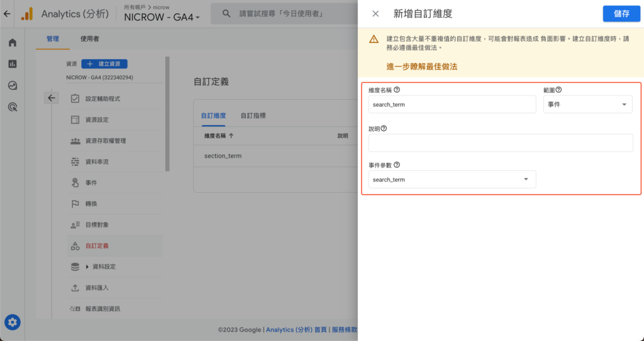Click the help icon beside 事件參數
644x341 pixels.
(397, 165)
